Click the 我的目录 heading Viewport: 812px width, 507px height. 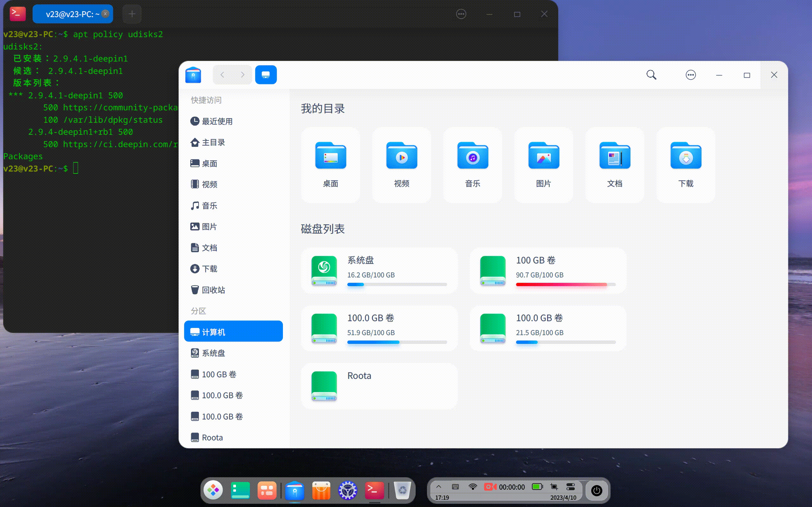coord(323,109)
